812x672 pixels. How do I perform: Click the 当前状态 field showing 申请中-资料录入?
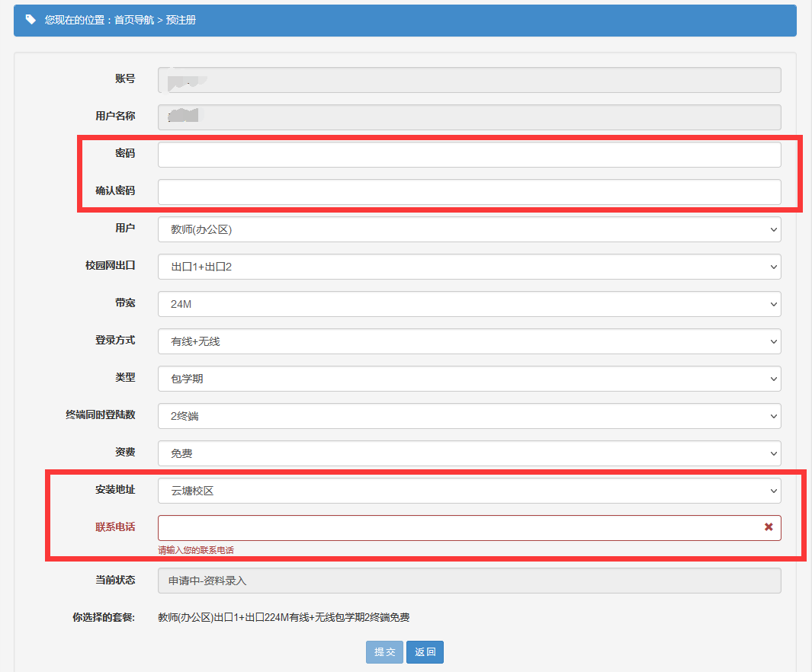pyautogui.click(x=469, y=581)
